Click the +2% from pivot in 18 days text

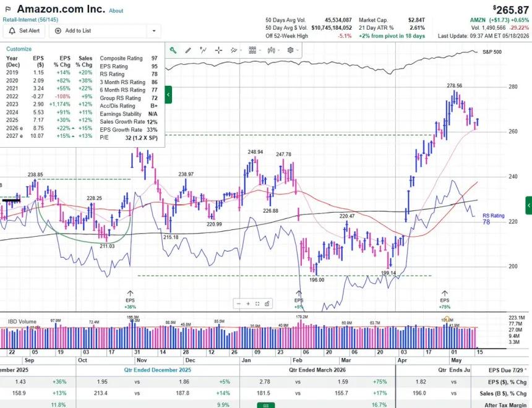point(392,36)
